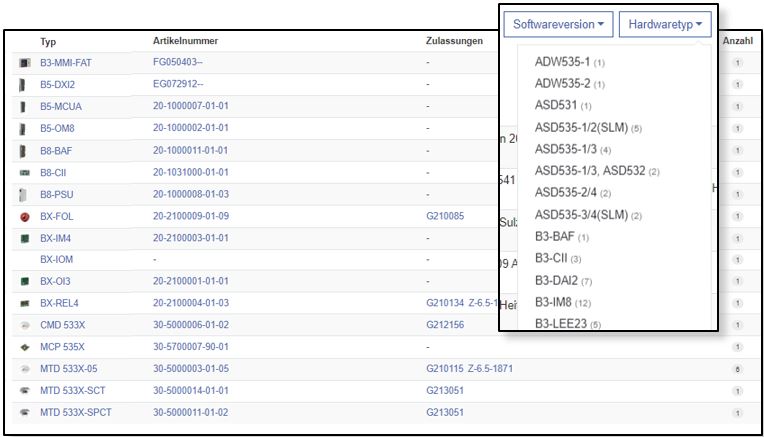Open article number 20-1000007-01-01
Image resolution: width=764 pixels, height=437 pixels.
191,106
